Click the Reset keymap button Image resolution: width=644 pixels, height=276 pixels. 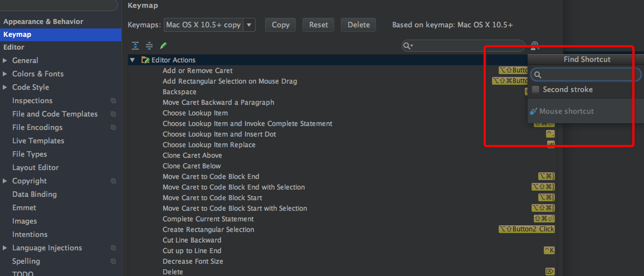[x=318, y=25]
